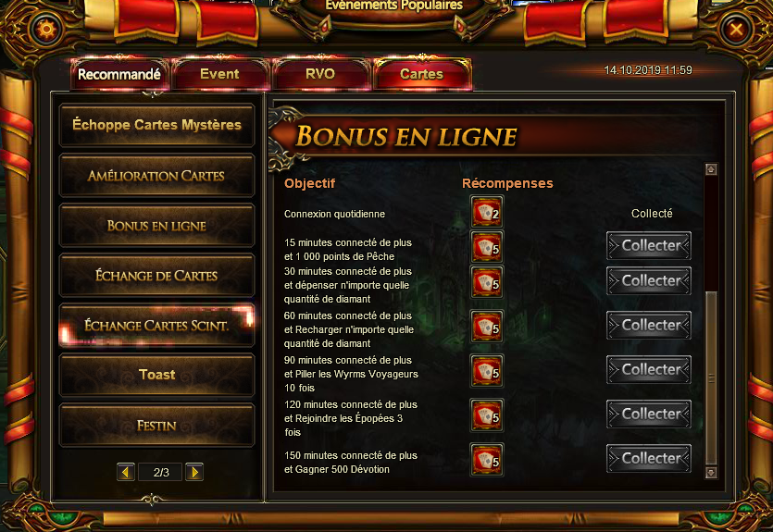The width and height of the screenshot is (773, 532).
Task: Collect the 150 minutes Dévotion reward
Action: point(649,459)
